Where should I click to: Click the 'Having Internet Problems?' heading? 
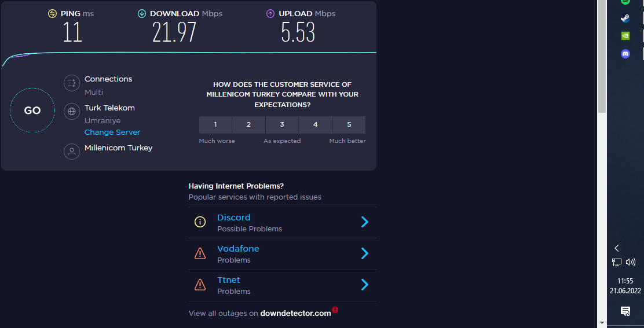pyautogui.click(x=236, y=186)
